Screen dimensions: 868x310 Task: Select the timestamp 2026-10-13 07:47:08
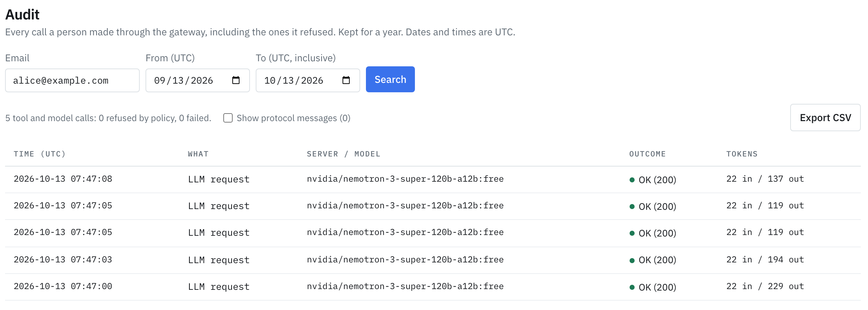[x=63, y=179]
